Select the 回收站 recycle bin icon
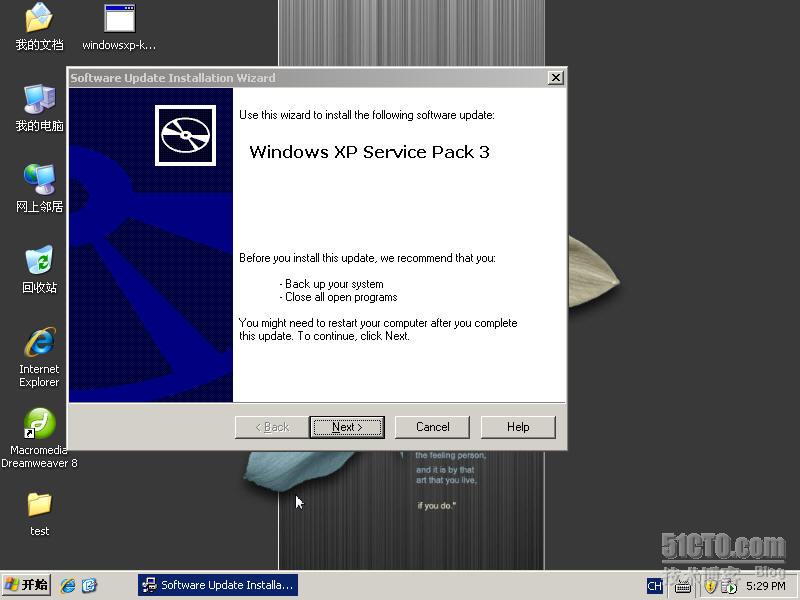 point(39,269)
